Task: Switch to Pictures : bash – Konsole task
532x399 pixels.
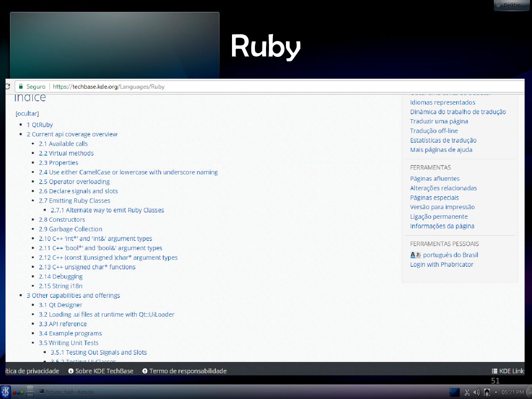Action: [x=89, y=392]
